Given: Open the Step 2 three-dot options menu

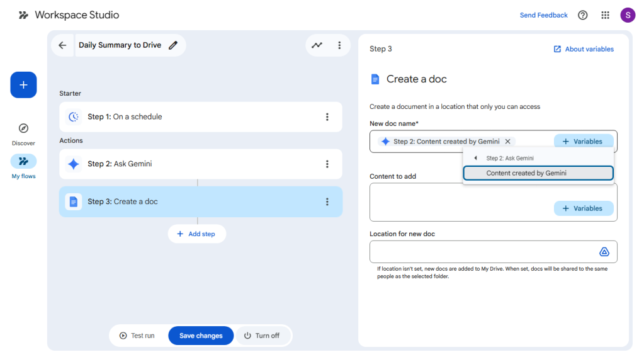Looking at the screenshot, I should click(327, 164).
